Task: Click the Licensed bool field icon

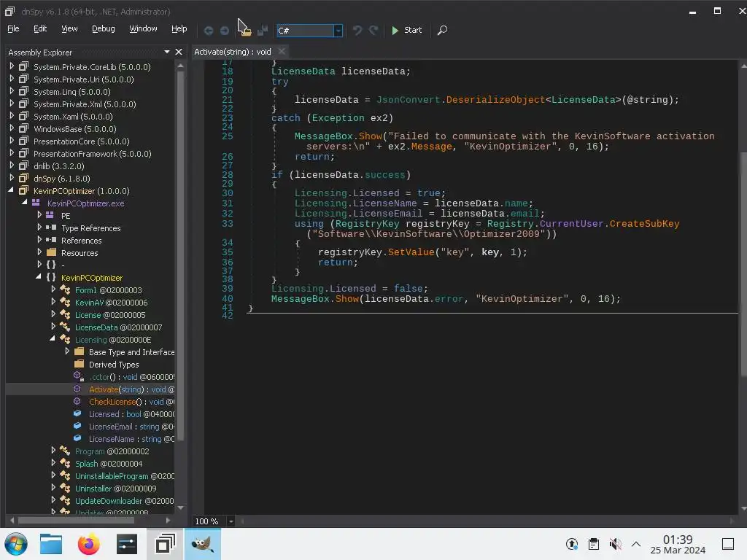Action: [77, 413]
